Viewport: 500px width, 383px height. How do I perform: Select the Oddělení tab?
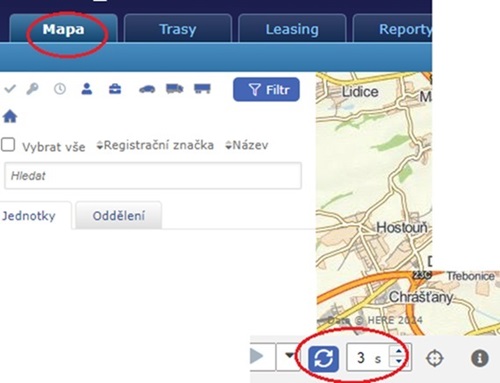point(119,216)
